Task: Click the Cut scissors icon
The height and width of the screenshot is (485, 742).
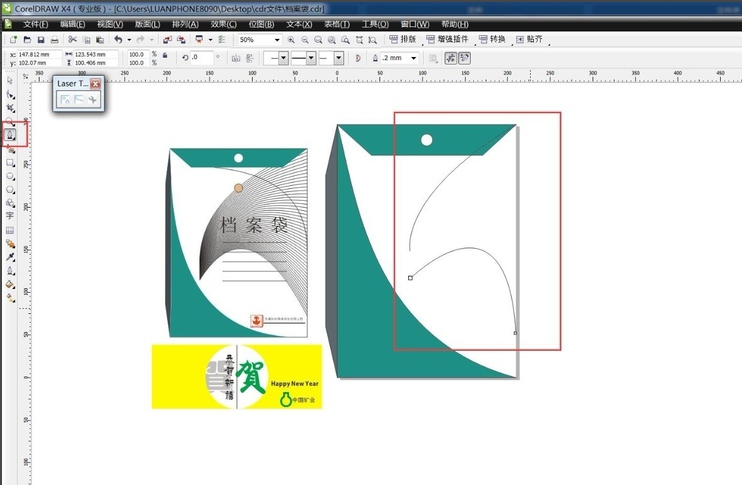Action: pyautogui.click(x=72, y=39)
